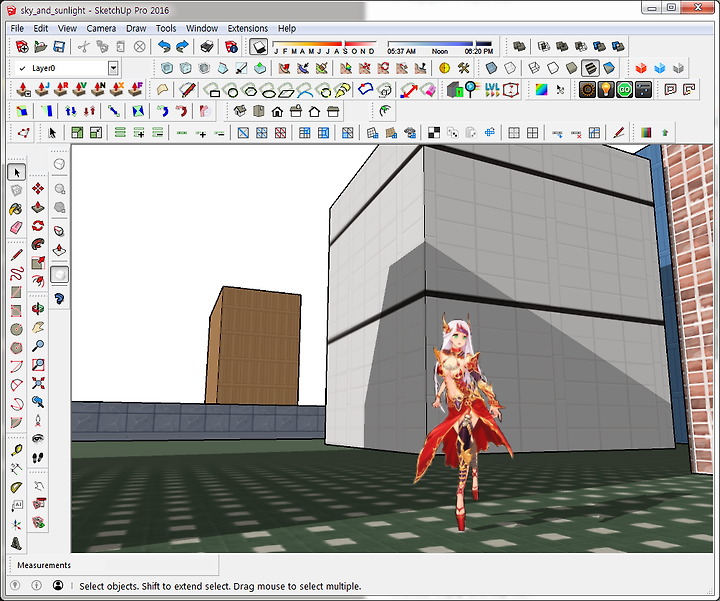
Task: Choose the Rotate tool
Action: pos(38,225)
